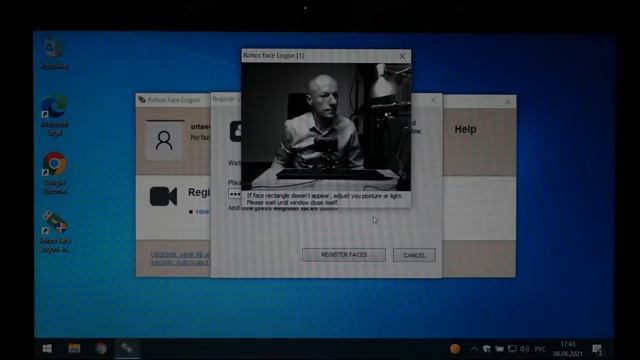This screenshot has height=360, width=640.
Task: Open File Explorer from the taskbar
Action: [x=74, y=348]
